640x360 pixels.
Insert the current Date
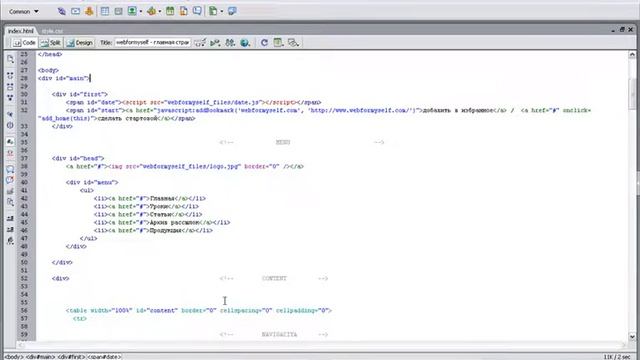(x=170, y=11)
